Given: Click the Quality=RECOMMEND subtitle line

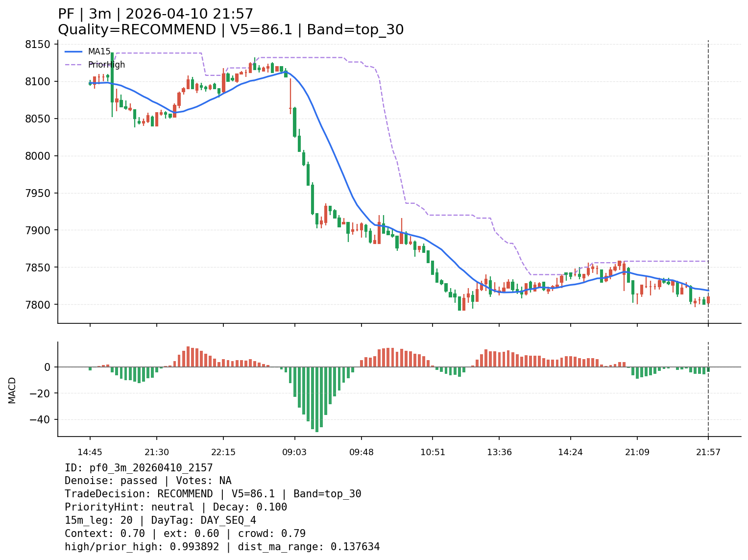Looking at the screenshot, I should pos(231,30).
